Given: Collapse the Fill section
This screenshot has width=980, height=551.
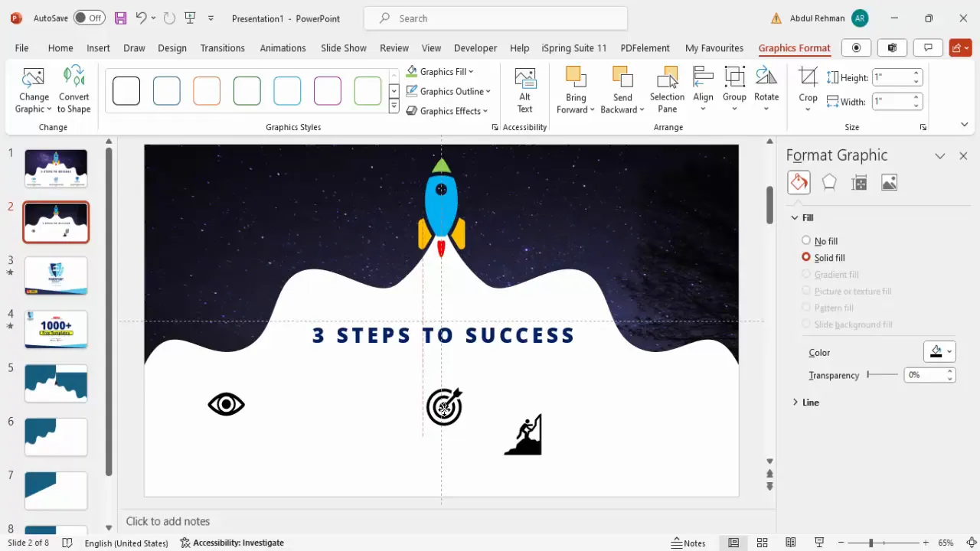Looking at the screenshot, I should coord(795,218).
